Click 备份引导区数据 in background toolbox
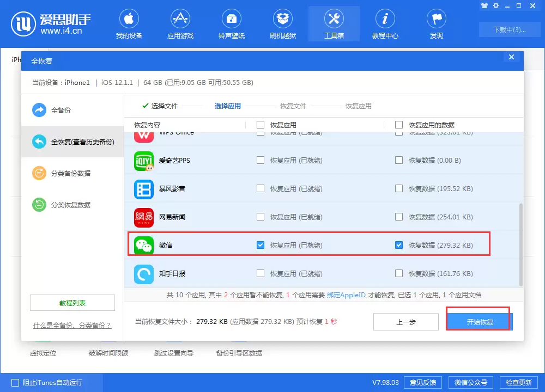This screenshot has width=545, height=392. tap(239, 353)
